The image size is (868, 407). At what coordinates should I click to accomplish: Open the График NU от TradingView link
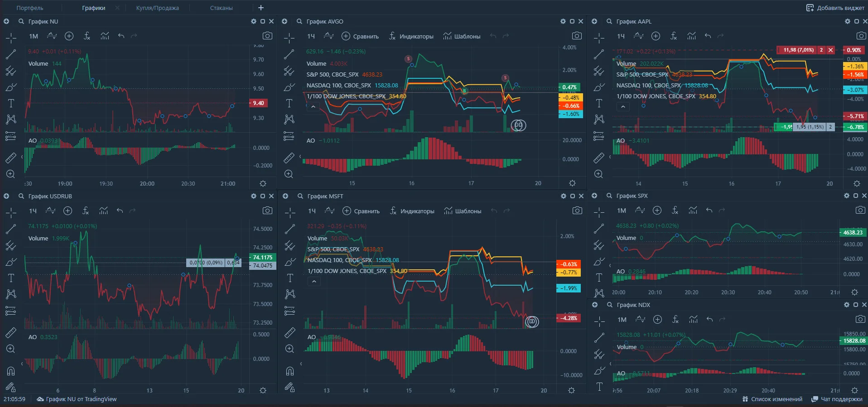77,399
